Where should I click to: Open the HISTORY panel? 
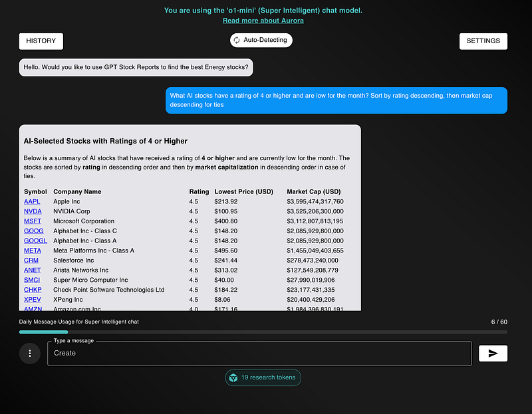point(41,41)
